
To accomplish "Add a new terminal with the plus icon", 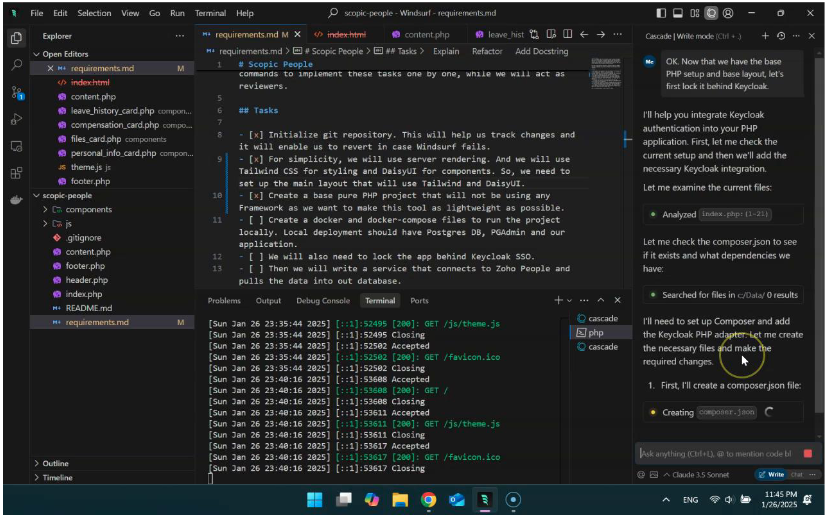I will pos(558,300).
